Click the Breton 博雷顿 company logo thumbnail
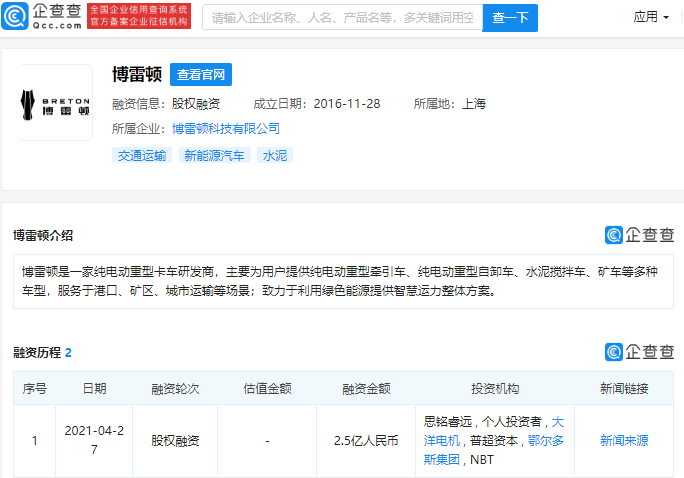 pyautogui.click(x=55, y=102)
